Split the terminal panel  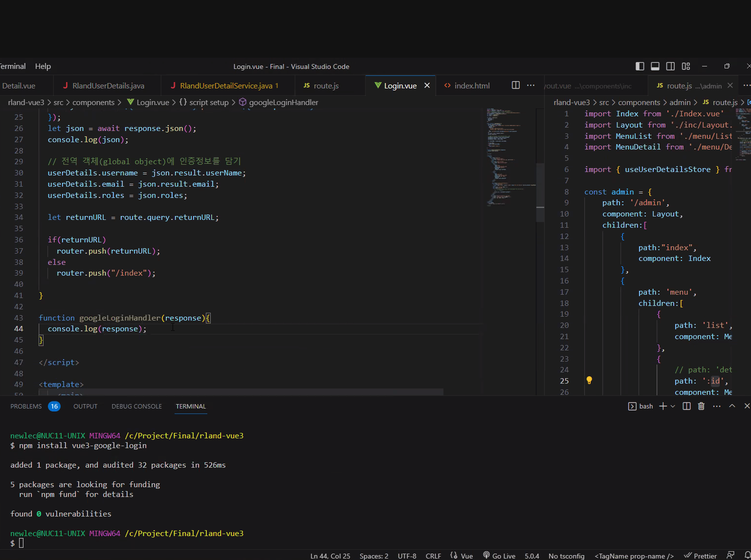tap(686, 406)
